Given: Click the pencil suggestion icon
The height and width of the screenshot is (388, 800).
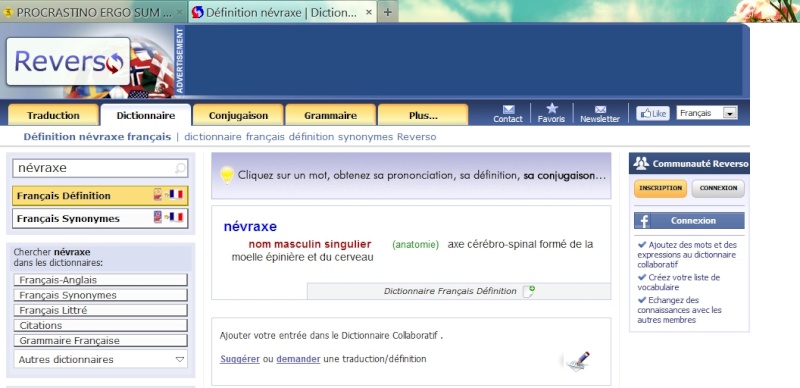Looking at the screenshot, I should 578,361.
